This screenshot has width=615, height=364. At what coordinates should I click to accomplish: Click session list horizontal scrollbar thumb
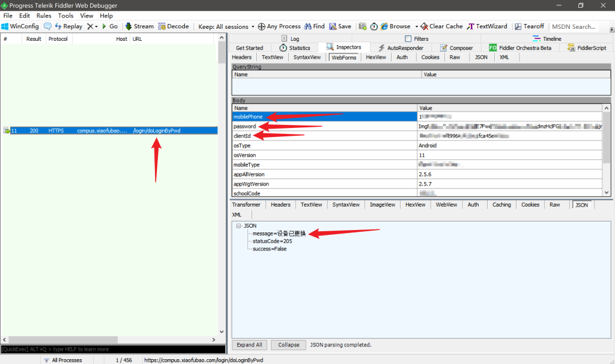pos(63,340)
